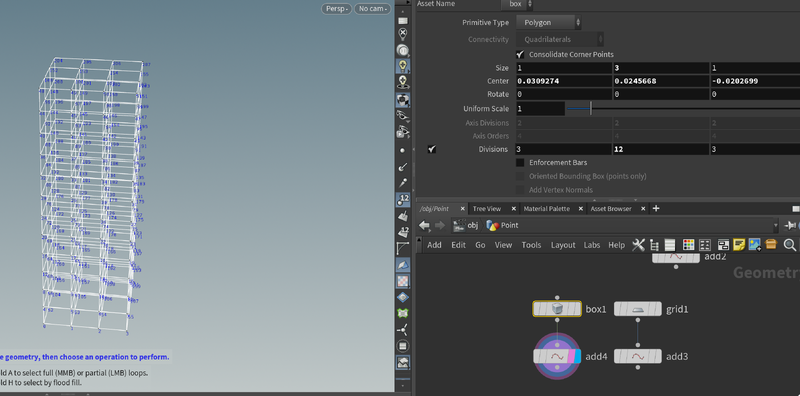Switch to the Material Palette tab
This screenshot has height=396, width=800.
547,209
